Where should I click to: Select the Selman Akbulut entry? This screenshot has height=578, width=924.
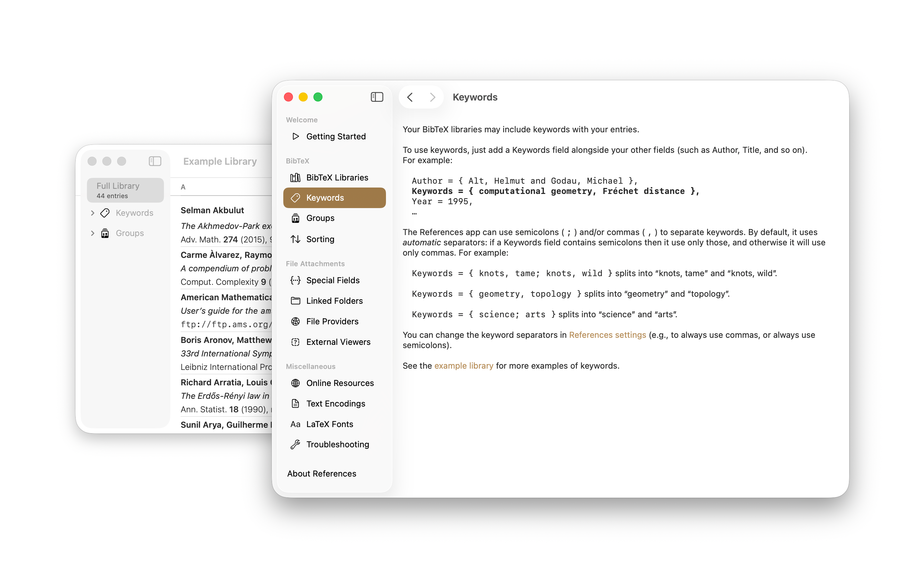point(226,225)
